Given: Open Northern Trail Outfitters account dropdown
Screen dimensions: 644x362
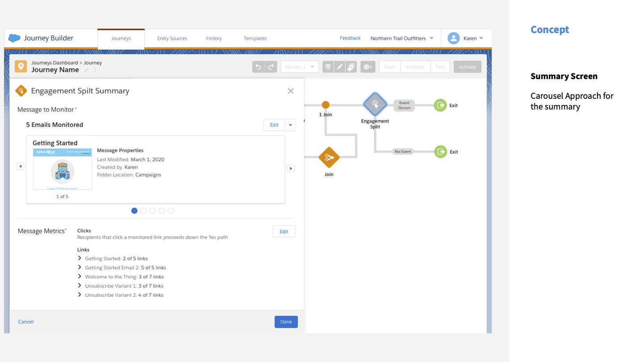Looking at the screenshot, I should point(402,38).
